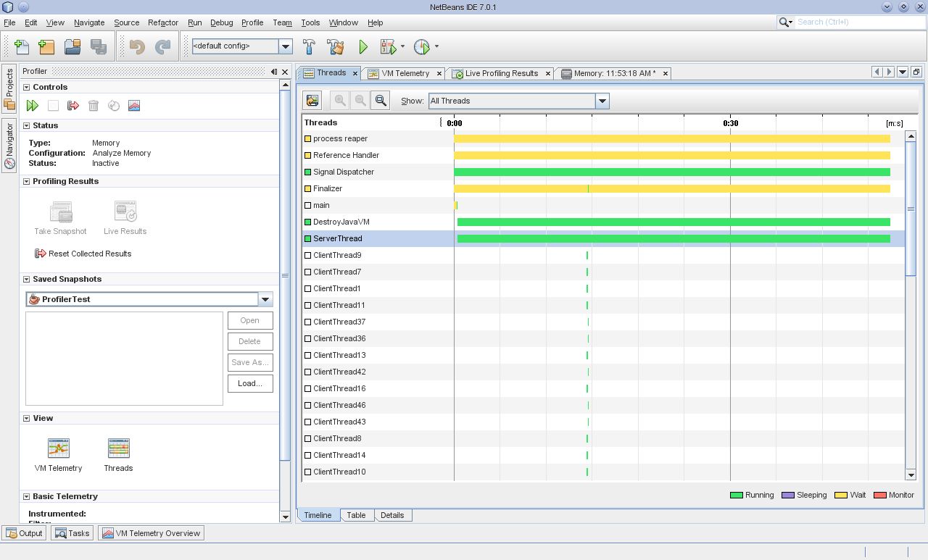Switch to the Details view tab
The width and height of the screenshot is (928, 560).
392,515
